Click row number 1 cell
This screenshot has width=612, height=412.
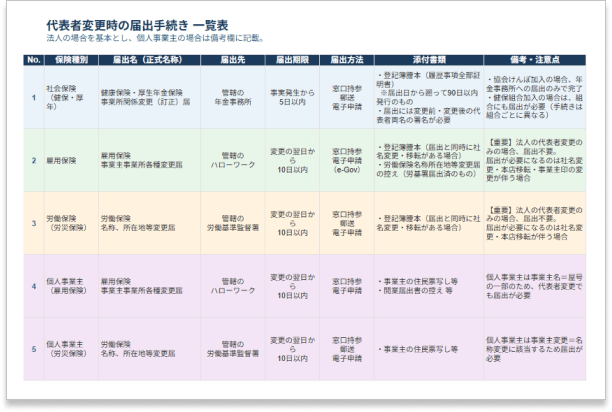pyautogui.click(x=34, y=98)
